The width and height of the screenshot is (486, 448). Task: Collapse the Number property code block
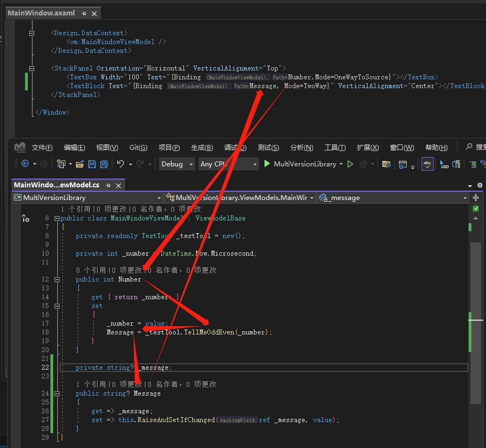[x=57, y=279]
